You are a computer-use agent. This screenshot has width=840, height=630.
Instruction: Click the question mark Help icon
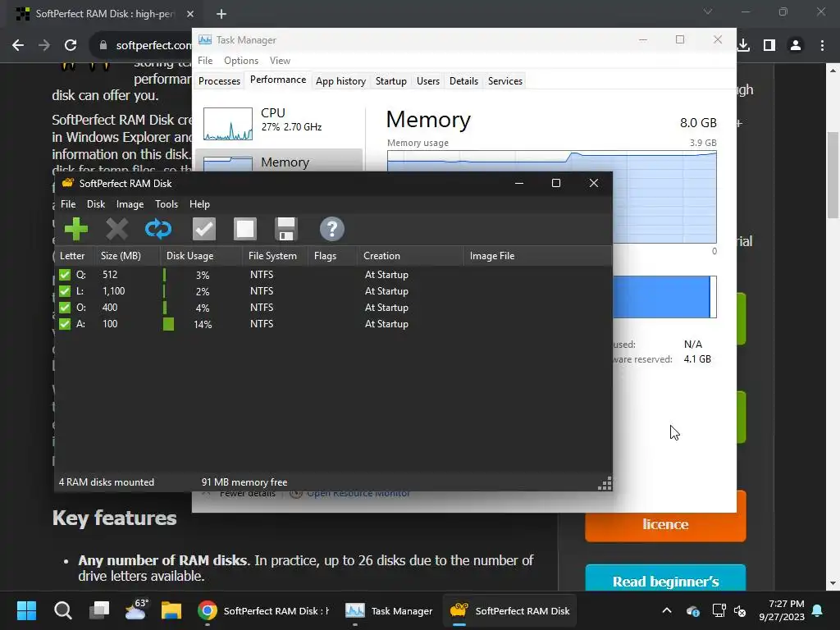(x=331, y=230)
